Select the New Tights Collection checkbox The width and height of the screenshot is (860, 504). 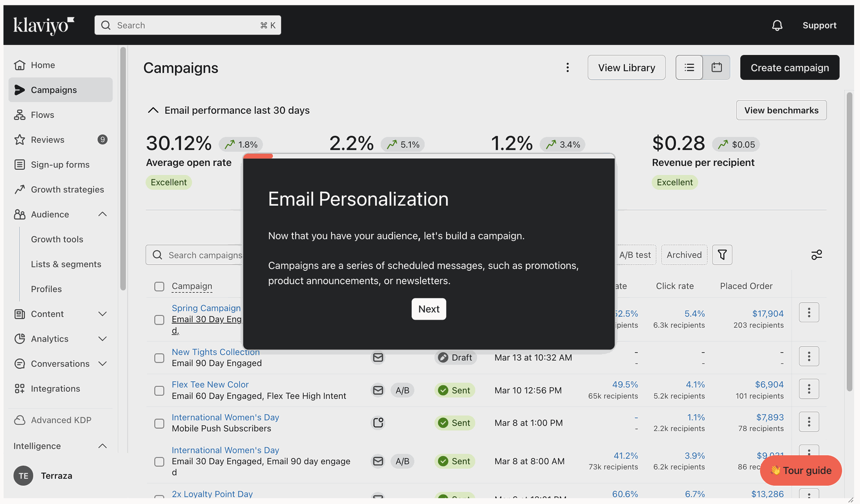click(159, 358)
